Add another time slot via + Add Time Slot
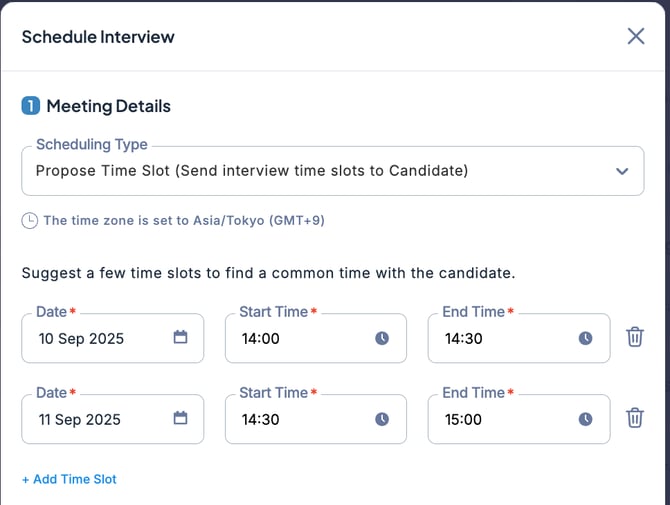Image resolution: width=670 pixels, height=505 pixels. coord(69,479)
